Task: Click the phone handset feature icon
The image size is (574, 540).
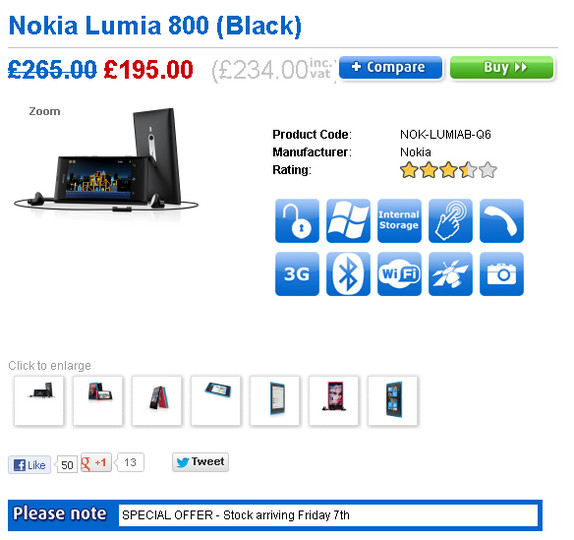Action: [502, 221]
